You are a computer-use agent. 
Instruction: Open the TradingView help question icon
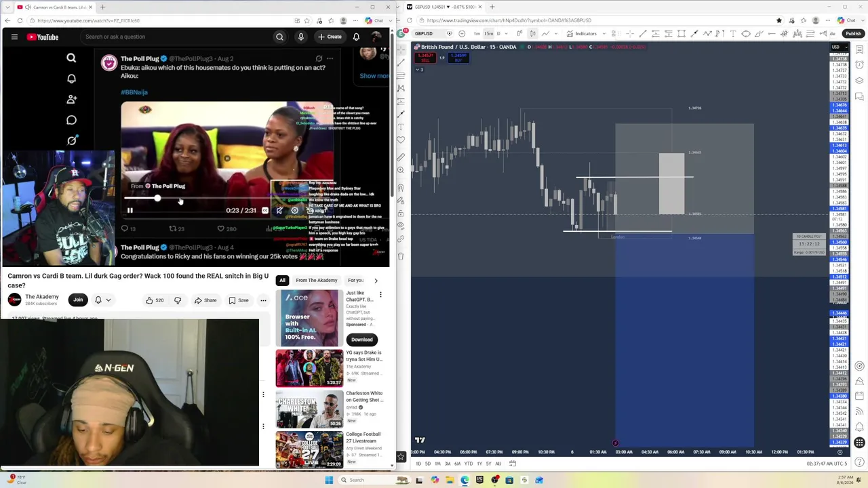pyautogui.click(x=859, y=463)
